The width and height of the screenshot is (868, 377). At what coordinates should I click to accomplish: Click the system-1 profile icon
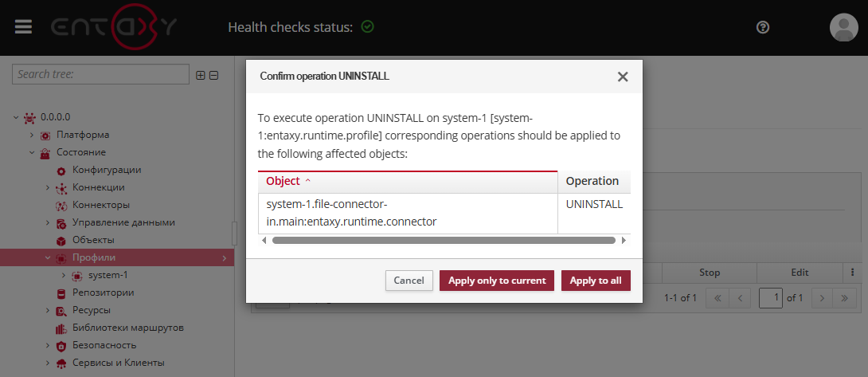point(77,276)
